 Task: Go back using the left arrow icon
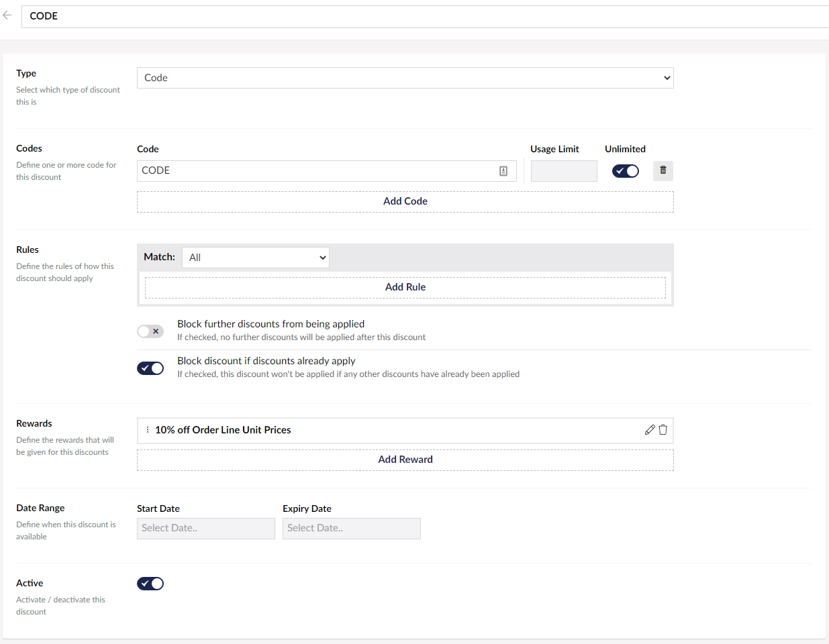[7, 15]
